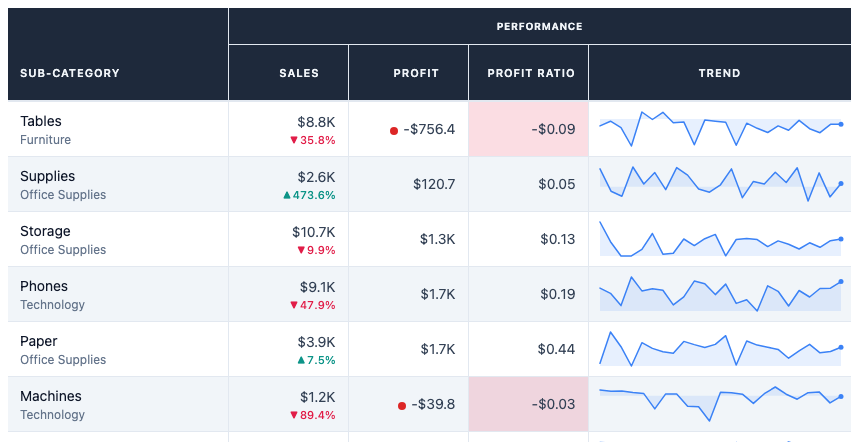Click the Trend column header

click(x=720, y=72)
